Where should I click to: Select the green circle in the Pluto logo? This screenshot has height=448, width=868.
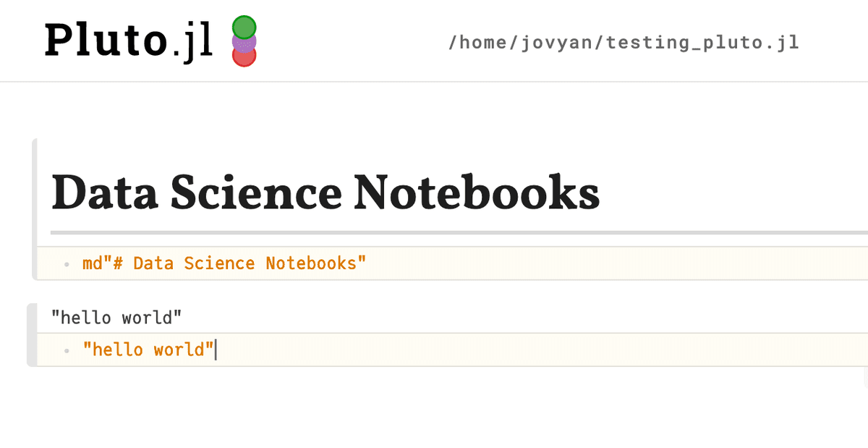[244, 25]
